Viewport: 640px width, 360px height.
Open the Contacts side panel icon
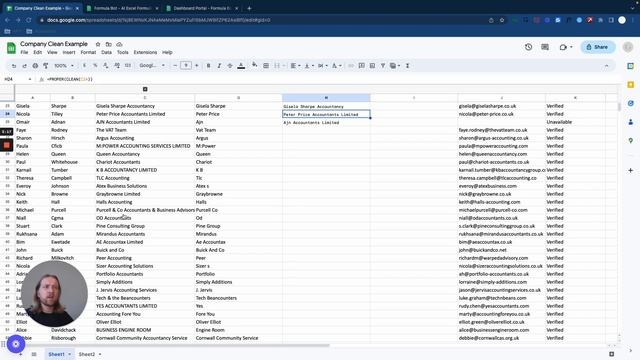[631, 122]
